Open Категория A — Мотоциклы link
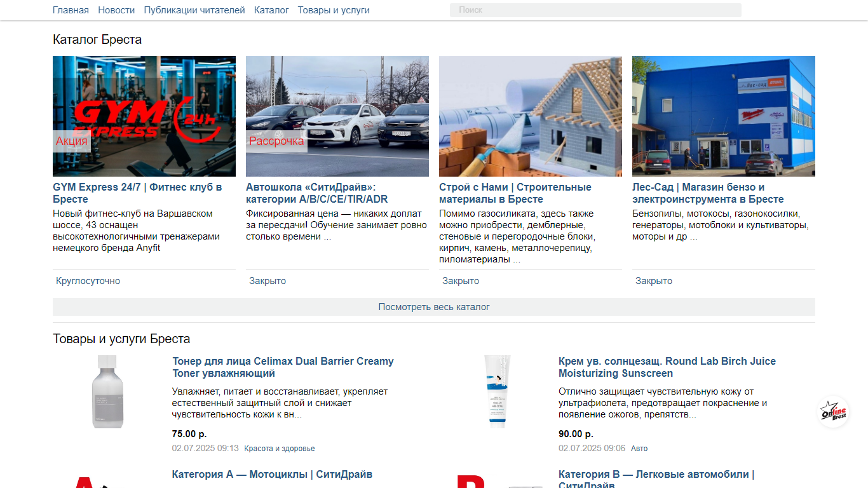Viewport: 868px width, 488px height. click(272, 475)
